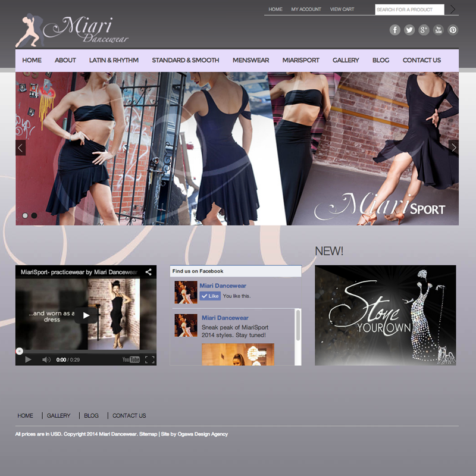The width and height of the screenshot is (476, 476).
Task: Click Stone Your Own banner
Action: [385, 315]
